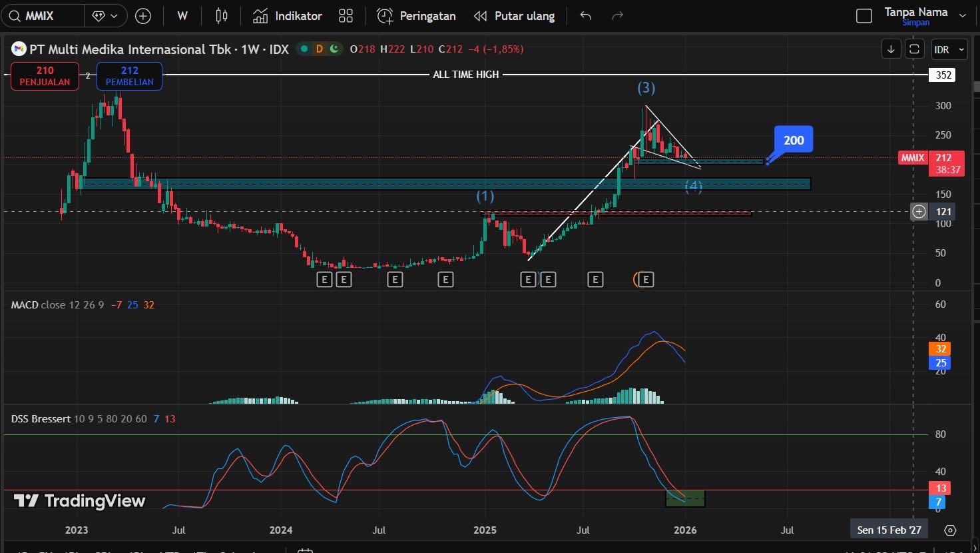Viewport: 980px width, 553px height.
Task: Expand the Tanpa Nama layout dropdown
Action: pos(961,13)
